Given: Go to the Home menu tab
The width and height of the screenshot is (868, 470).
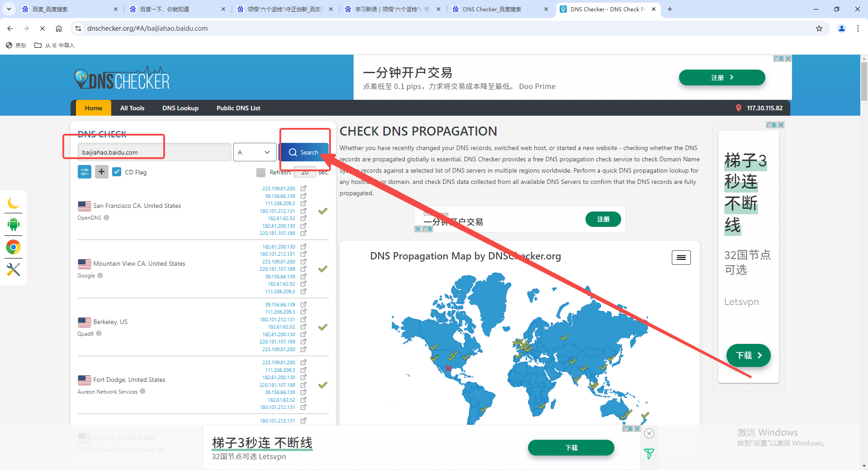Looking at the screenshot, I should pos(94,108).
